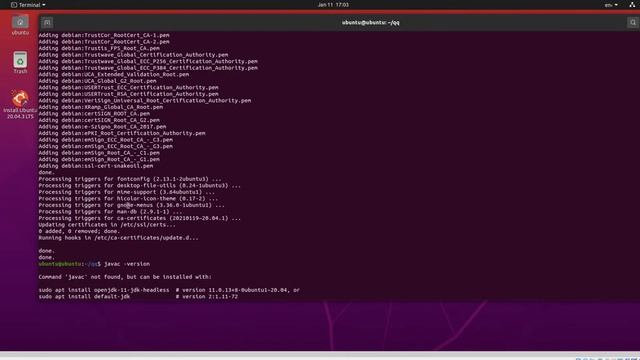Screen dimensions: 640x360
Task: Launch Install Ubuntu 20.04.3 LTS icon
Action: [20, 104]
